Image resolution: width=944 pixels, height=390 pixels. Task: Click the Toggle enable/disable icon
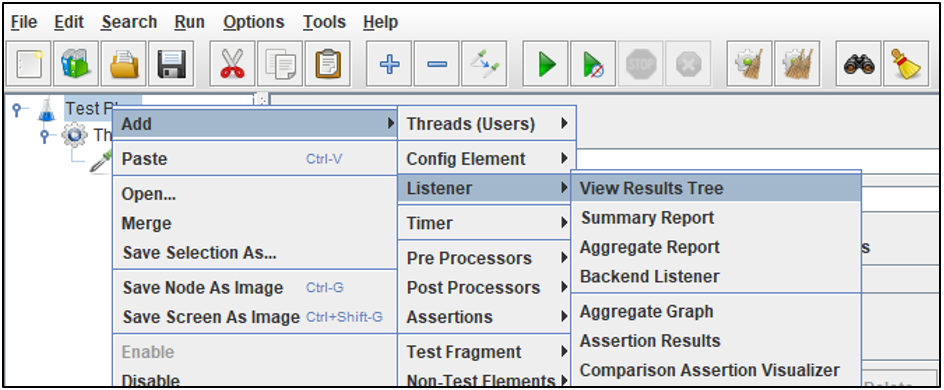484,64
